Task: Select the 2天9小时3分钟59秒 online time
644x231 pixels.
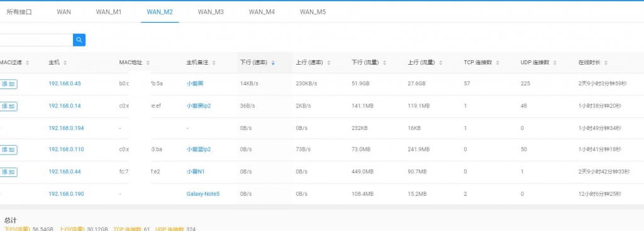Action: pos(602,83)
